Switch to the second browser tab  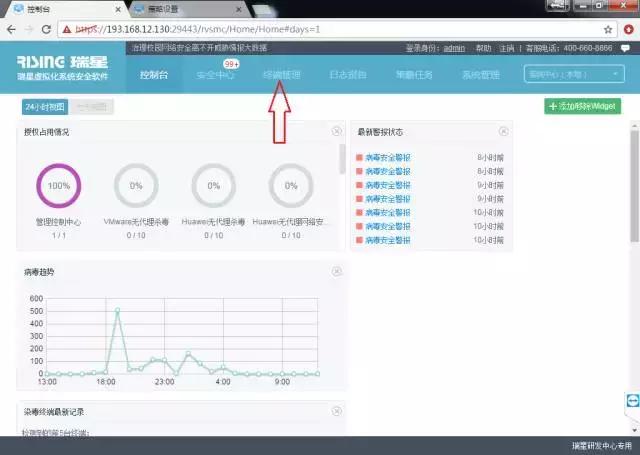(188, 9)
